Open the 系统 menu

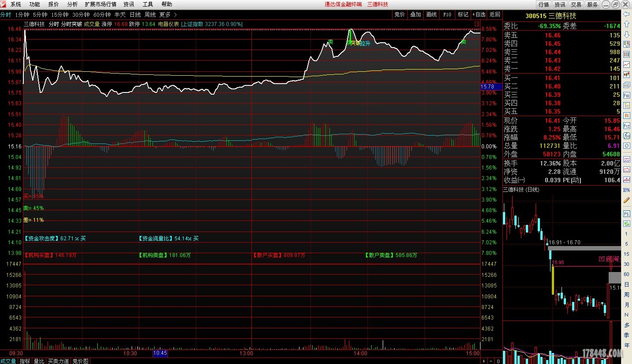click(16, 4)
